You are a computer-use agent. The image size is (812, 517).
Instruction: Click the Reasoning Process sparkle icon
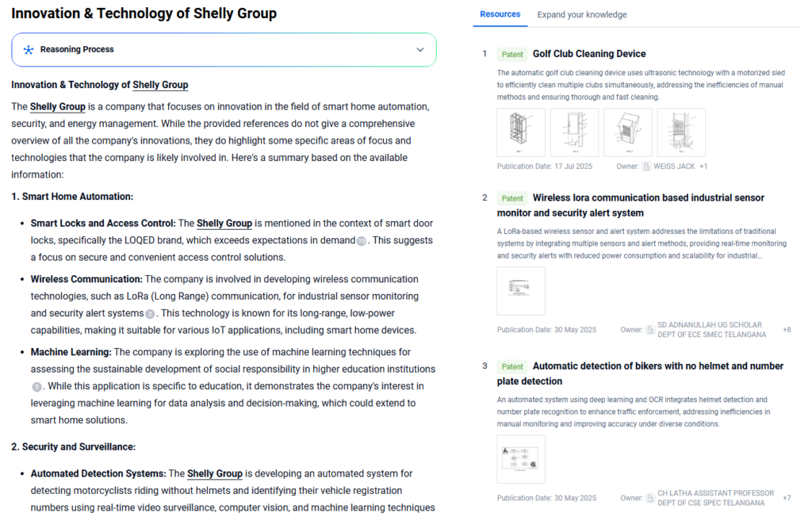29,50
